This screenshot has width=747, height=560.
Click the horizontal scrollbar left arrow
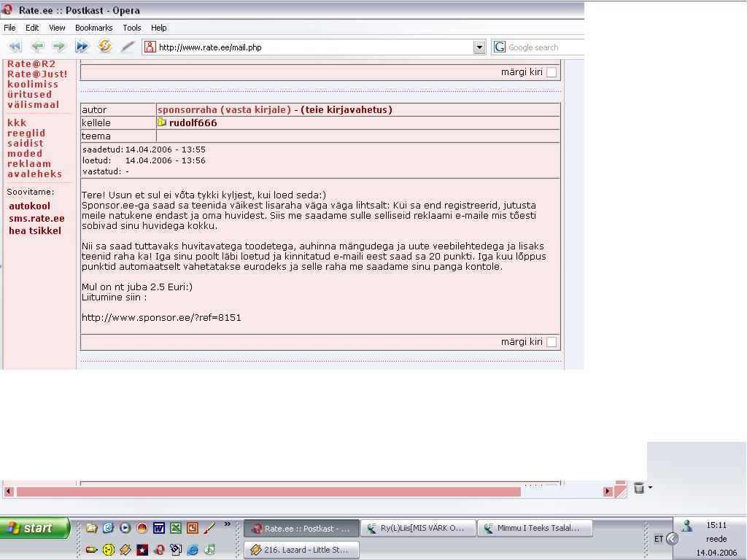(x=9, y=491)
